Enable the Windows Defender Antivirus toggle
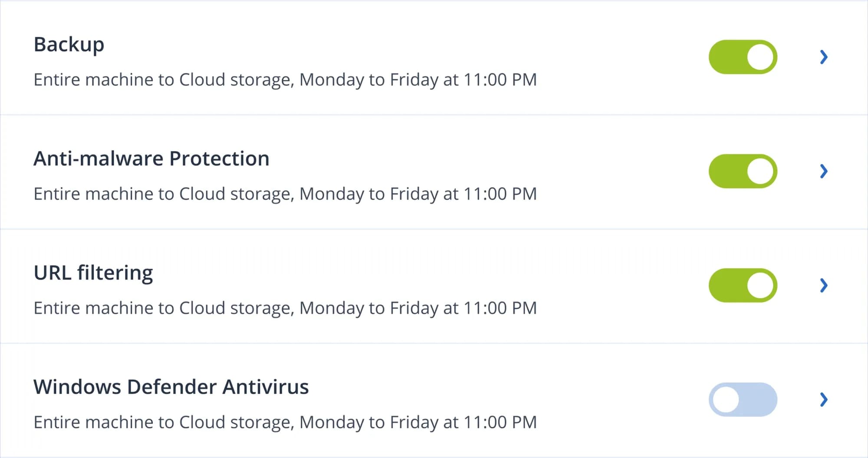The height and width of the screenshot is (458, 868). pyautogui.click(x=743, y=399)
